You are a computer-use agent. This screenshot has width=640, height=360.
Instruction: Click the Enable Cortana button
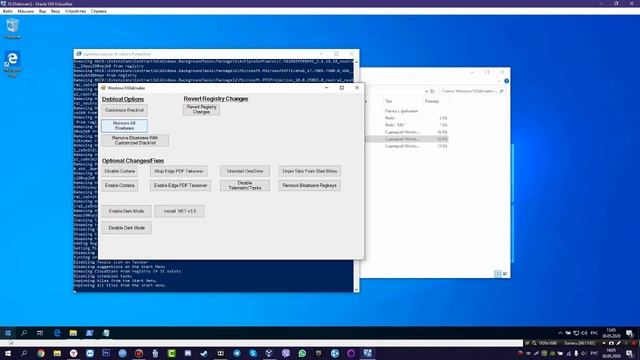click(120, 186)
